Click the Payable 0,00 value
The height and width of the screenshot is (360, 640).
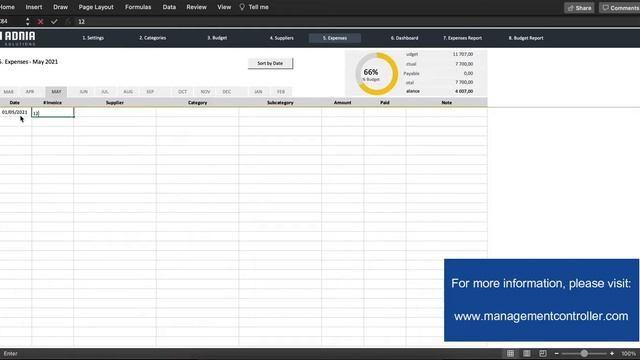[x=469, y=73]
